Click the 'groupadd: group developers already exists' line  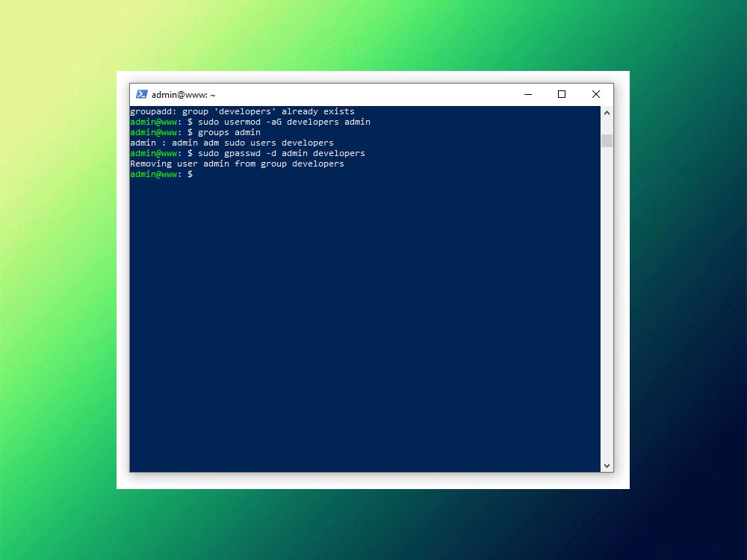(242, 111)
